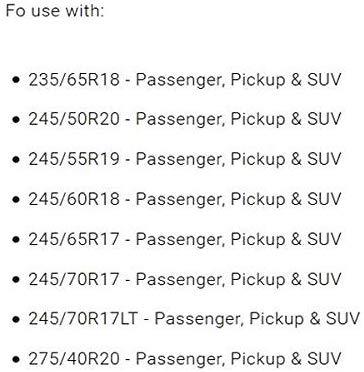
Task: Click the bullet before 245/55R19
Action: (15, 160)
